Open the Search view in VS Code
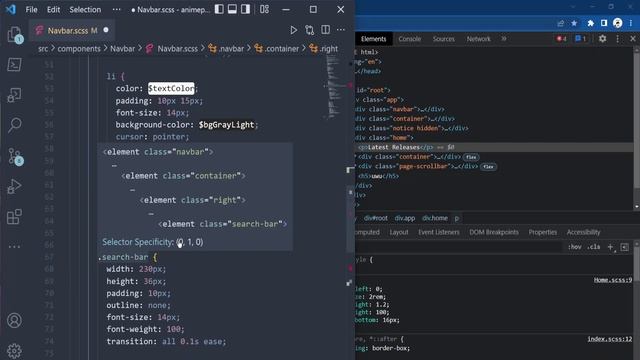This screenshot has width=640, height=360. tap(14, 125)
